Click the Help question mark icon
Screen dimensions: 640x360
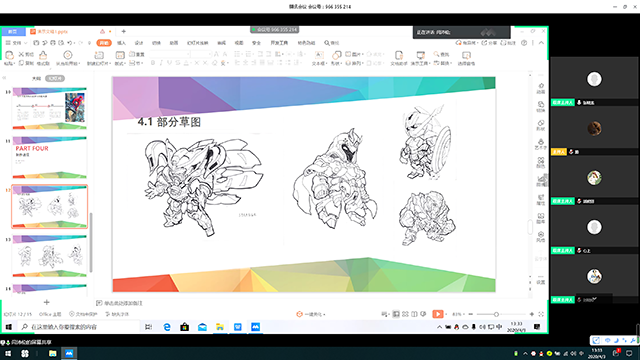(524, 43)
